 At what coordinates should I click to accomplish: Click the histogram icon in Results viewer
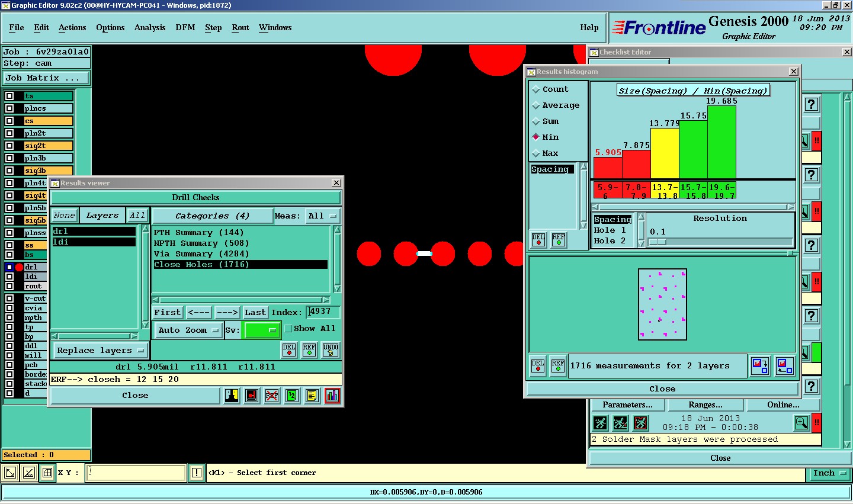[332, 396]
